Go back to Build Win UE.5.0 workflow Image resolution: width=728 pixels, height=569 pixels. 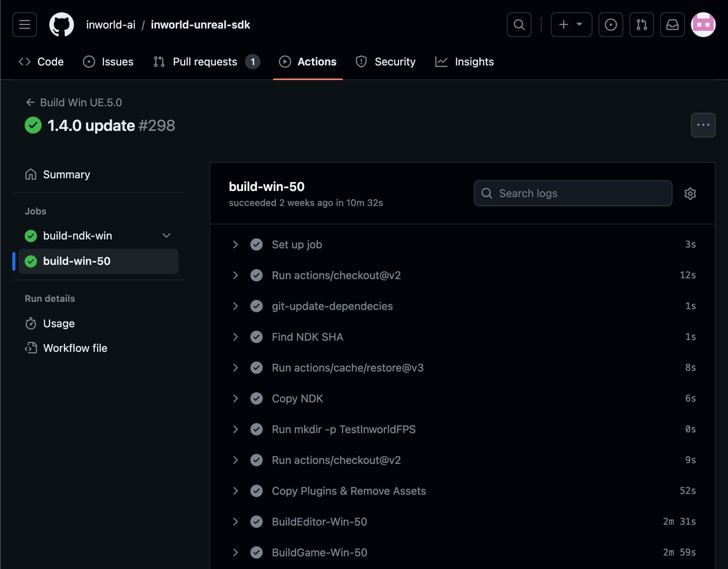click(74, 102)
